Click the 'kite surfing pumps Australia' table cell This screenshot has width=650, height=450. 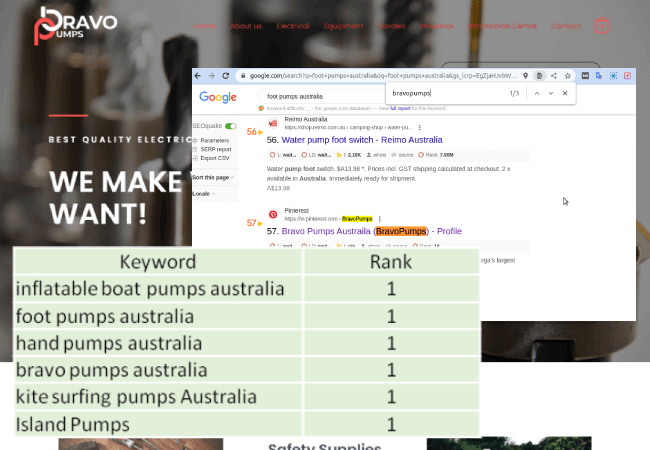click(x=158, y=397)
